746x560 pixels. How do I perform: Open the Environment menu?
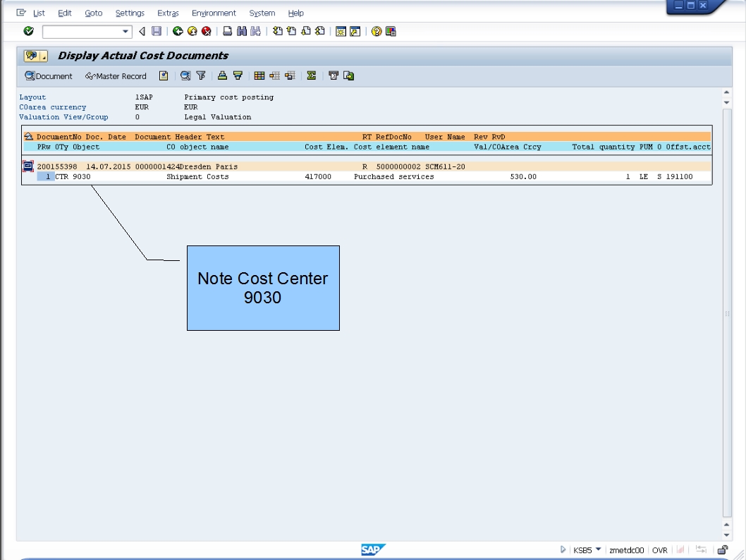tap(214, 13)
